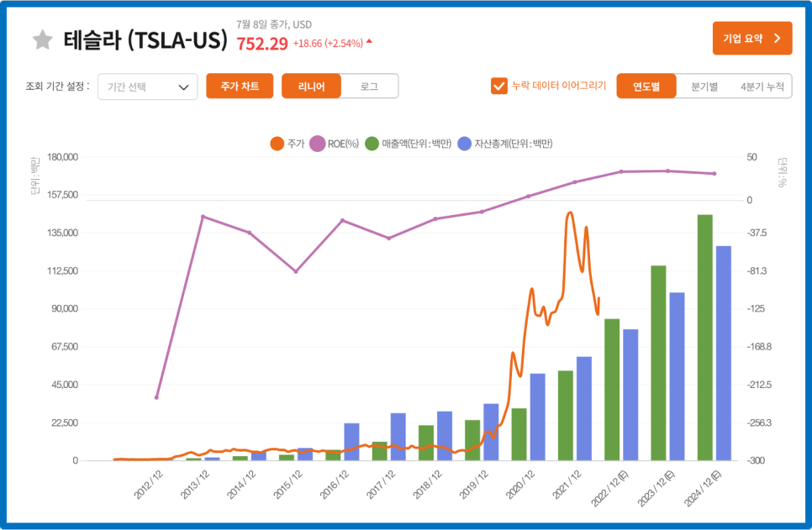
Task: Click the 2021/12 blue assets bar
Action: (x=584, y=409)
